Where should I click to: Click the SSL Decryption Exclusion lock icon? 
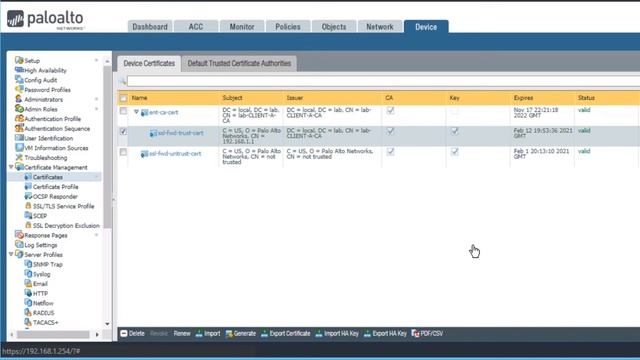[28, 225]
